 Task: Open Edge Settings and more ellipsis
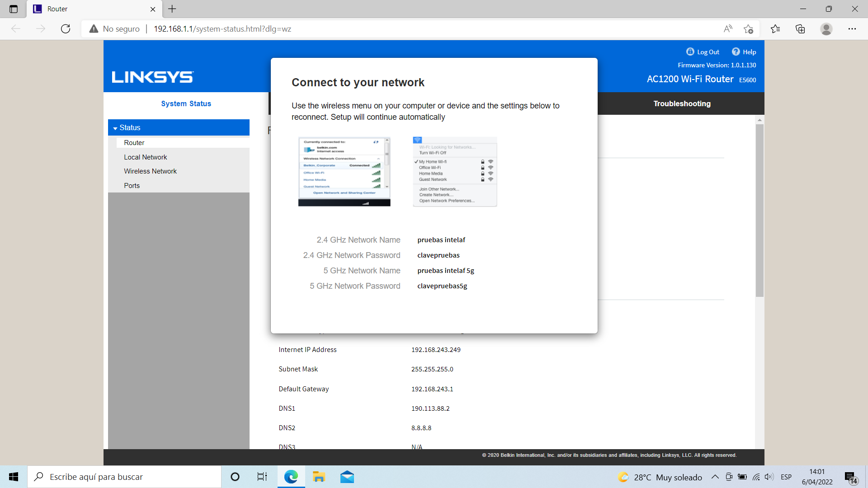(x=852, y=29)
